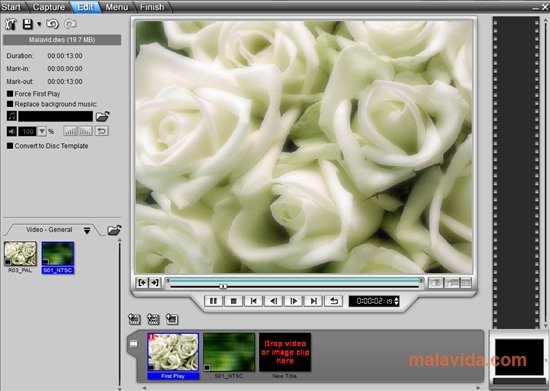The image size is (550, 391).
Task: Apply audio fade-out button
Action: 86,131
